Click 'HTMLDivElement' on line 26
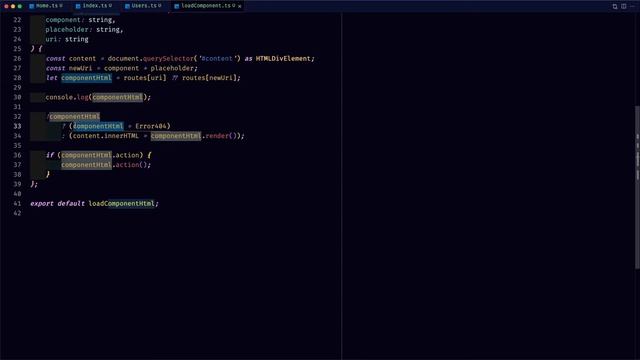 tap(283, 58)
